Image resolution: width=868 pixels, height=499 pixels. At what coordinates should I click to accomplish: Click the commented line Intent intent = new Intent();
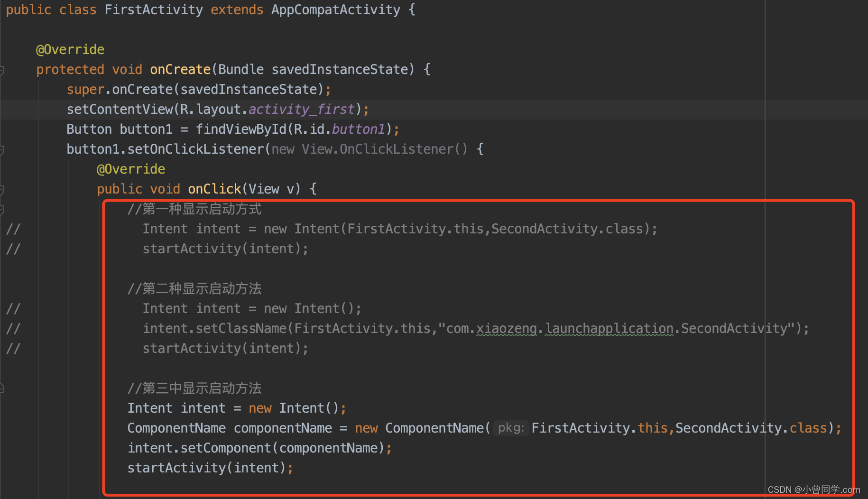(x=252, y=308)
